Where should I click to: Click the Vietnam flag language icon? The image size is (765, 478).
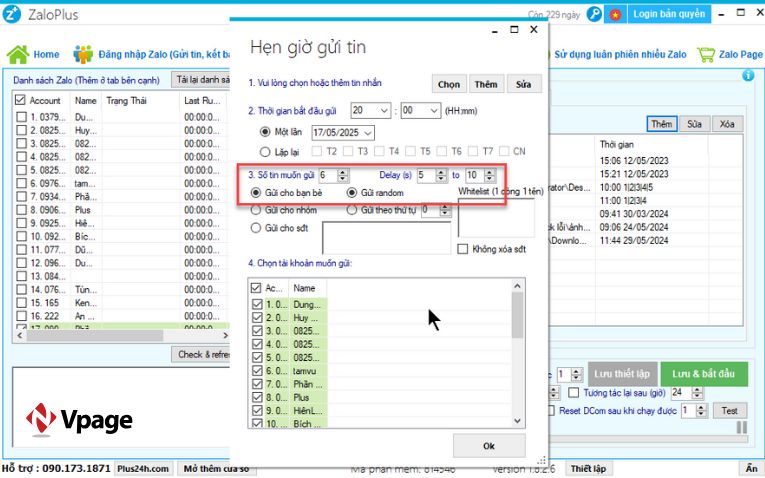(x=615, y=14)
